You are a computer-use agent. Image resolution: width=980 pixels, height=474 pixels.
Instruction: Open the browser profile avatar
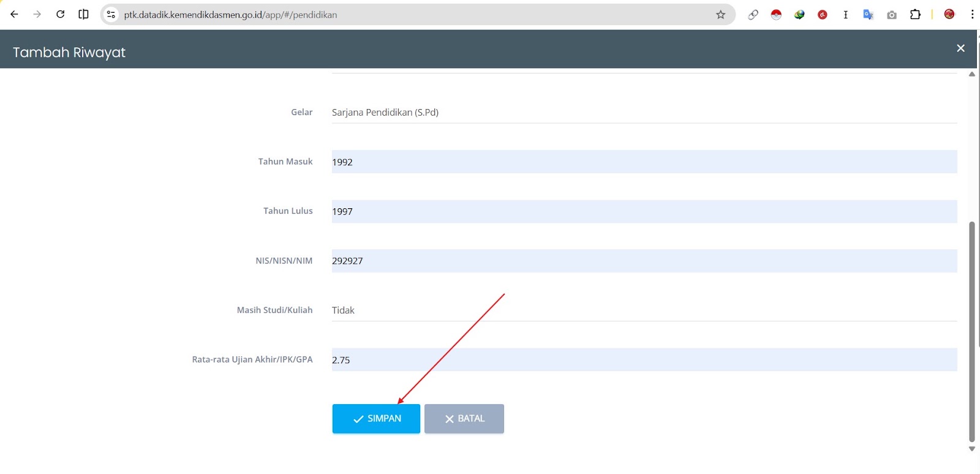(x=949, y=14)
